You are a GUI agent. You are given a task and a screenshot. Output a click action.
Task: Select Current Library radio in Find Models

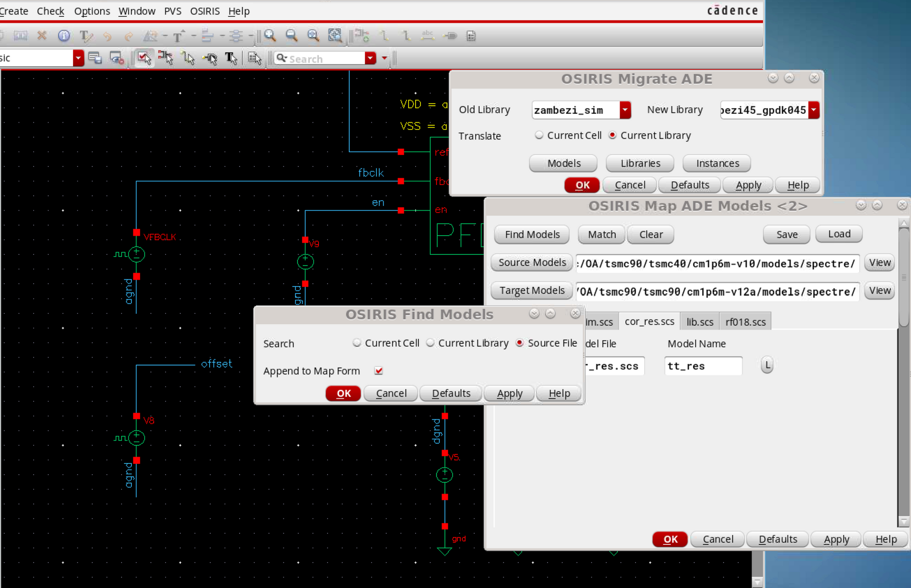pyautogui.click(x=430, y=342)
